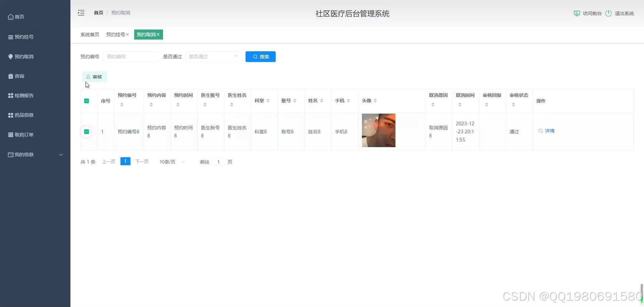
Task: Sort by 账号 column arrows
Action: (x=295, y=101)
